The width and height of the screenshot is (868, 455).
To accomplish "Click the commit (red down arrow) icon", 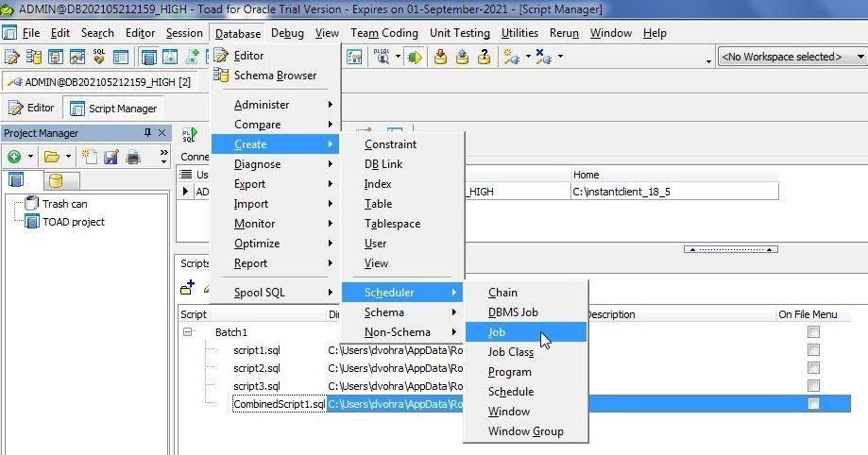I will pyautogui.click(x=441, y=57).
